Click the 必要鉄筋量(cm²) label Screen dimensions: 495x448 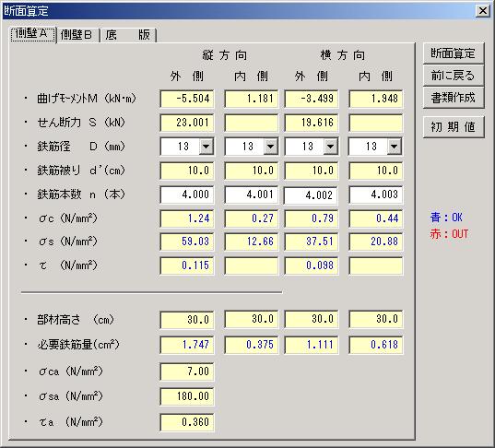click(x=78, y=345)
